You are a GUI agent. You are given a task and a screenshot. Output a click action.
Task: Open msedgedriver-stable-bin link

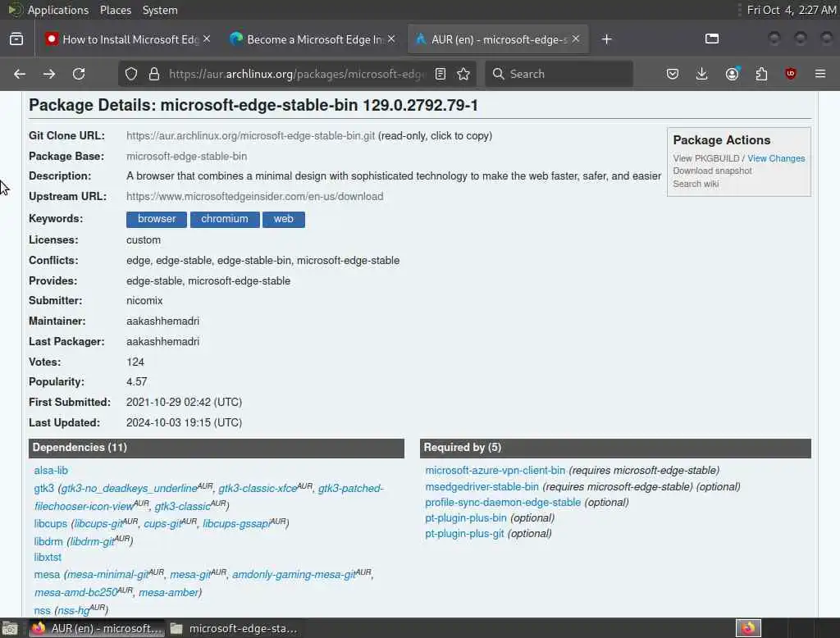pos(482,487)
